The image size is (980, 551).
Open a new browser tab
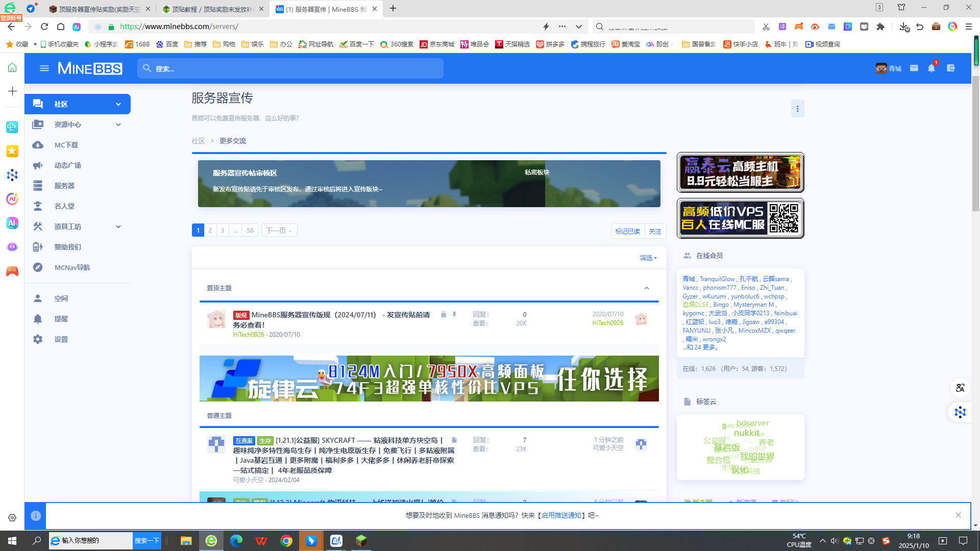pyautogui.click(x=393, y=9)
